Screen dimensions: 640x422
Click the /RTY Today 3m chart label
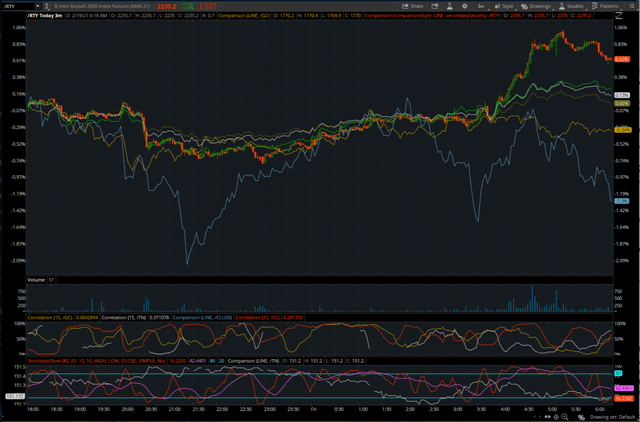tap(44, 16)
